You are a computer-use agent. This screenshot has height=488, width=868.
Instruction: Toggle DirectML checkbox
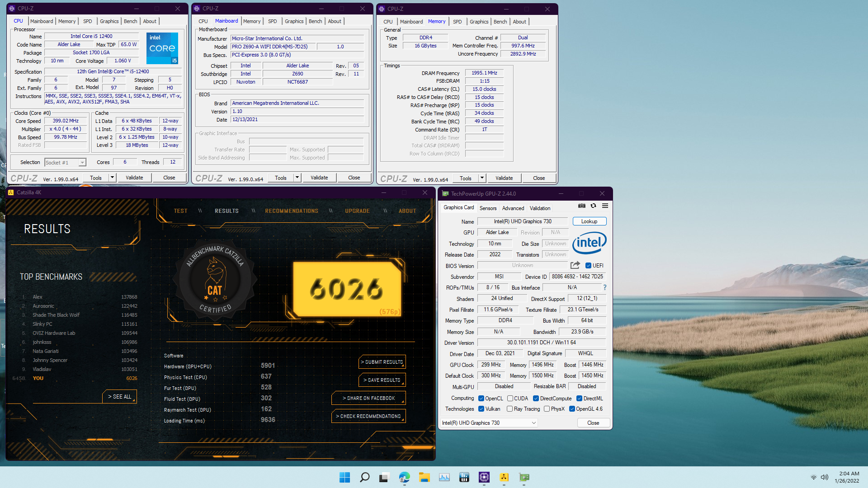click(x=579, y=399)
